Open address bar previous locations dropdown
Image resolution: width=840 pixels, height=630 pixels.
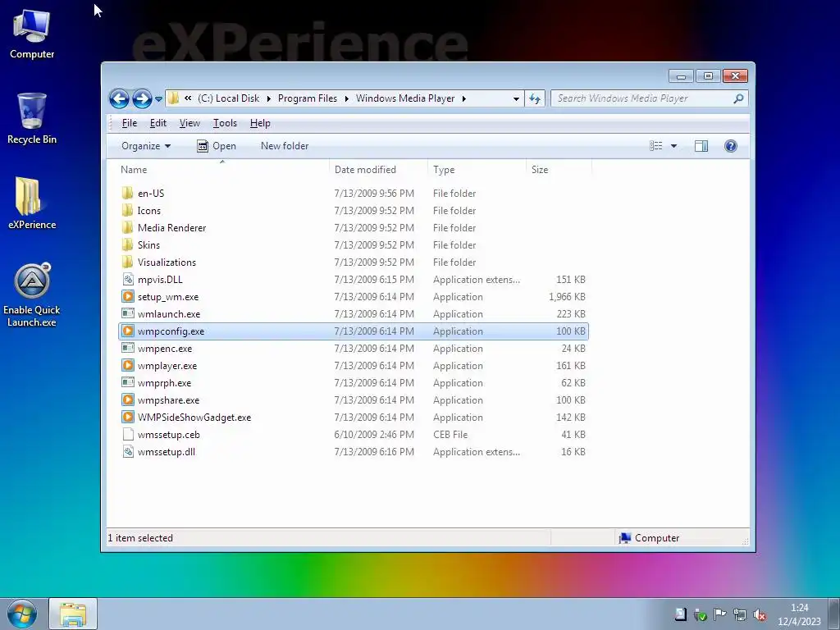click(x=516, y=98)
